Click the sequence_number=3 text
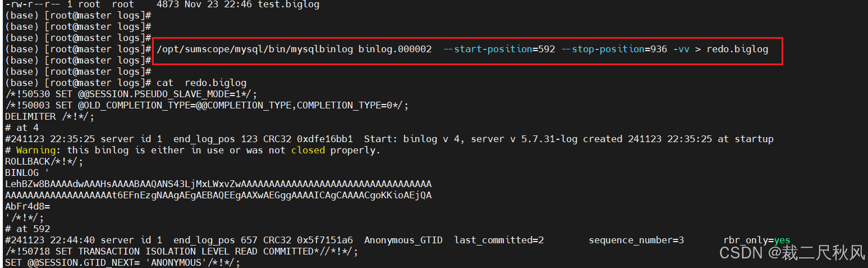The image size is (868, 268). [636, 240]
